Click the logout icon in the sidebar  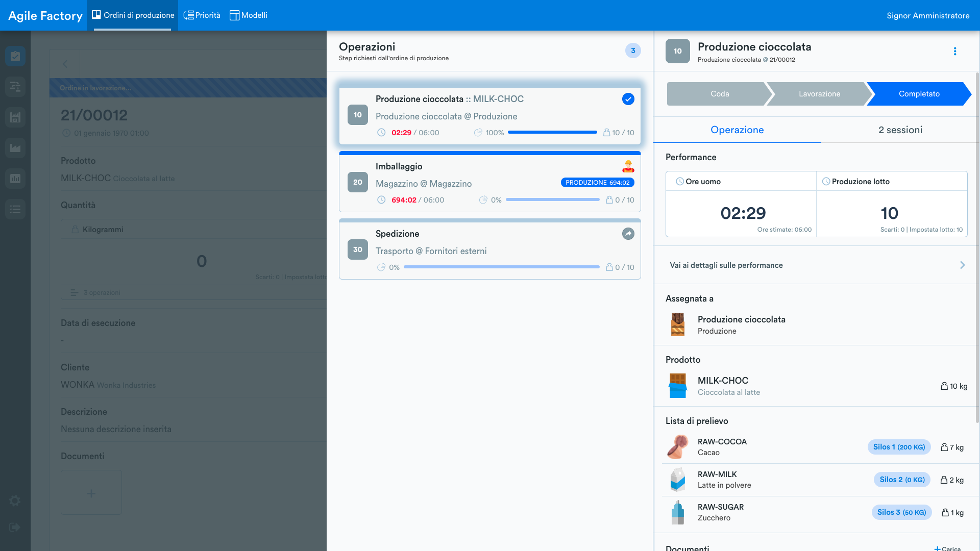(15, 527)
